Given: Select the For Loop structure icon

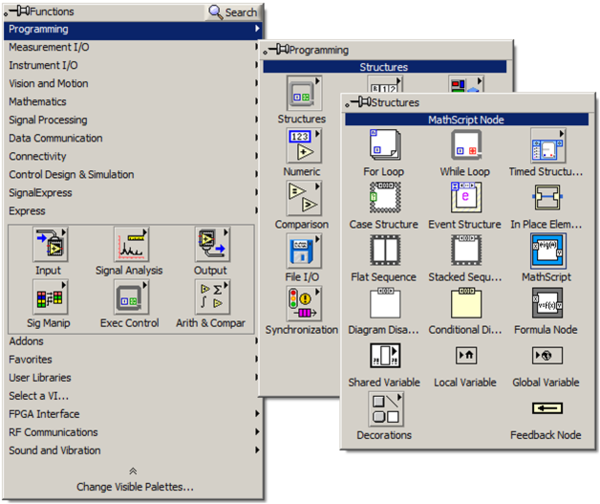Looking at the screenshot, I should (x=385, y=145).
